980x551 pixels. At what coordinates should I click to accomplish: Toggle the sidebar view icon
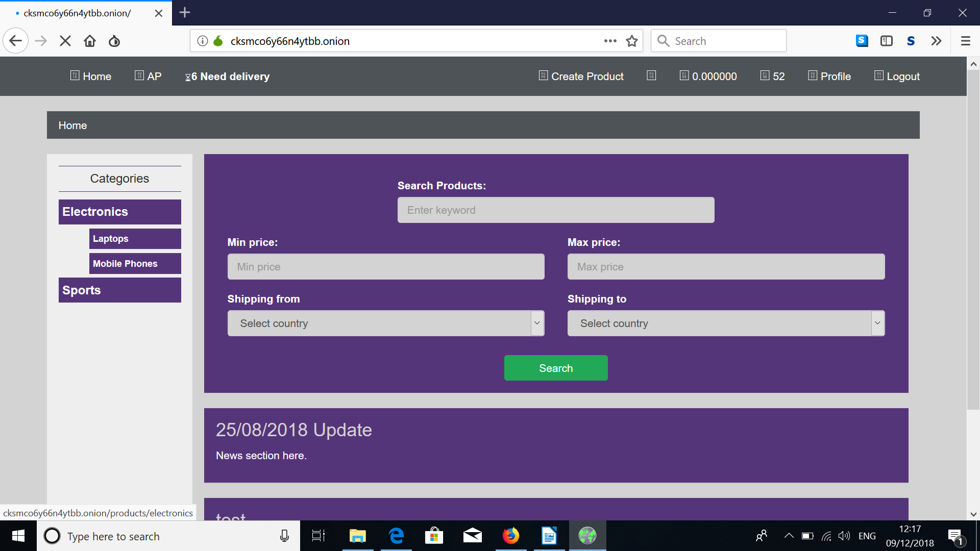point(887,41)
